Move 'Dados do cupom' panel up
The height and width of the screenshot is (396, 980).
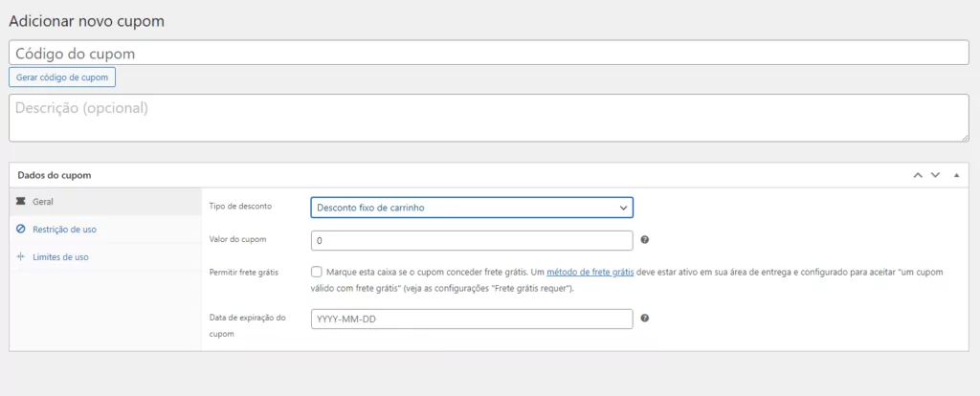918,175
